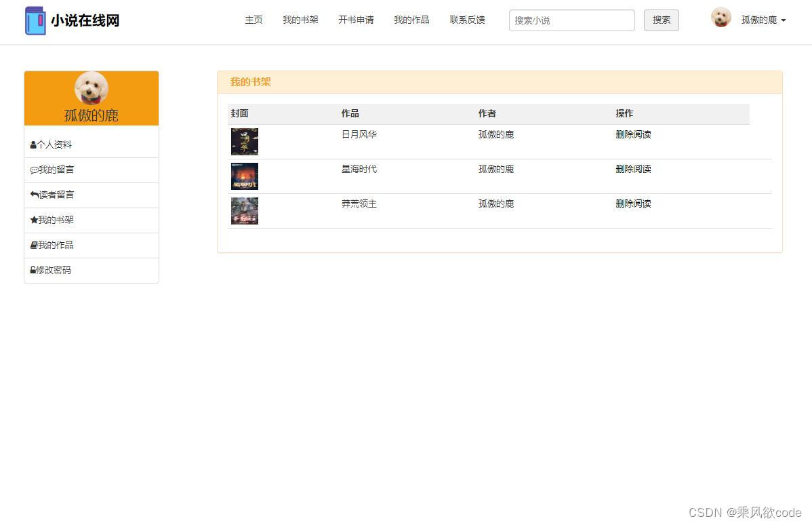Go to the 主页 nav item
This screenshot has width=812, height=525.
click(x=253, y=20)
